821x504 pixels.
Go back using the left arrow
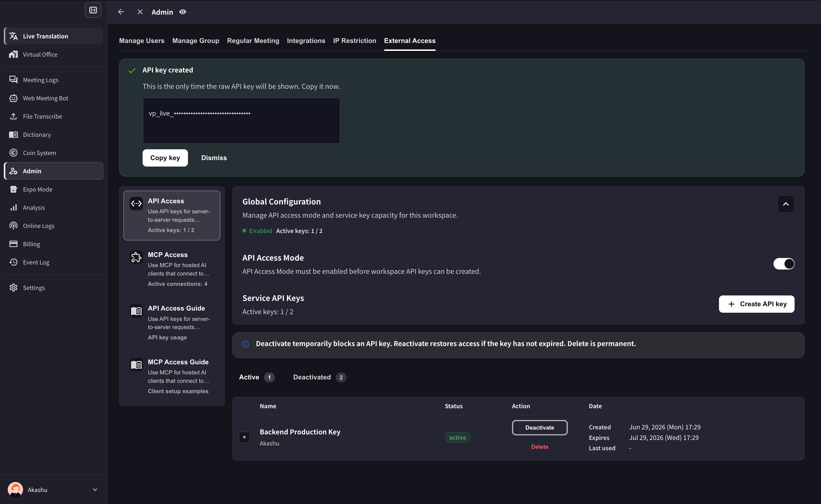121,12
